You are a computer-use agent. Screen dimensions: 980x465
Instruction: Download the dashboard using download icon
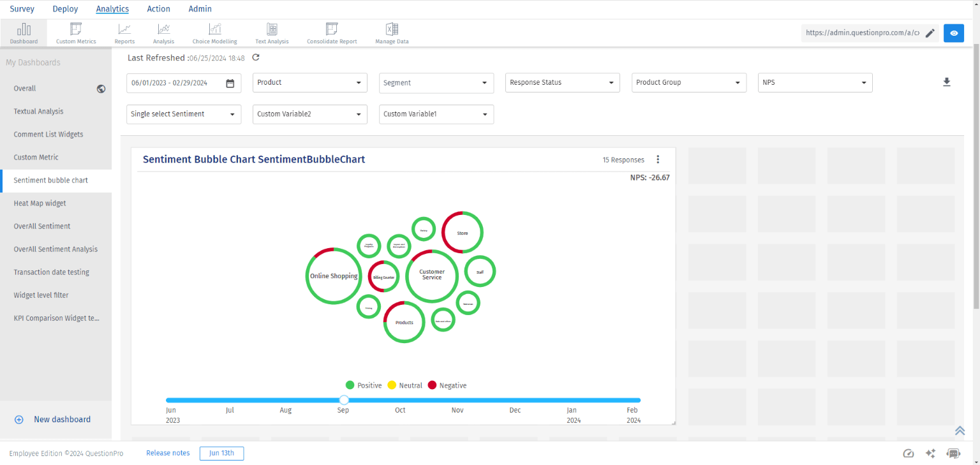click(x=947, y=82)
